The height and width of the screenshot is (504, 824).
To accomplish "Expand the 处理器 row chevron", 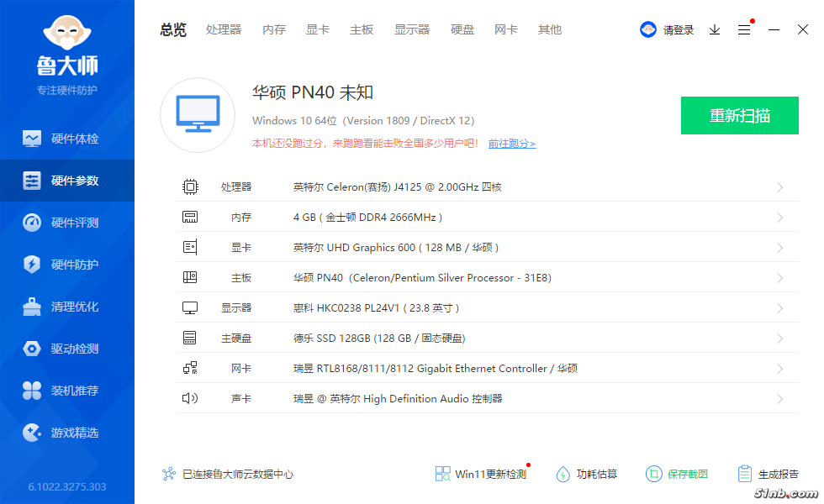I will pyautogui.click(x=780, y=187).
